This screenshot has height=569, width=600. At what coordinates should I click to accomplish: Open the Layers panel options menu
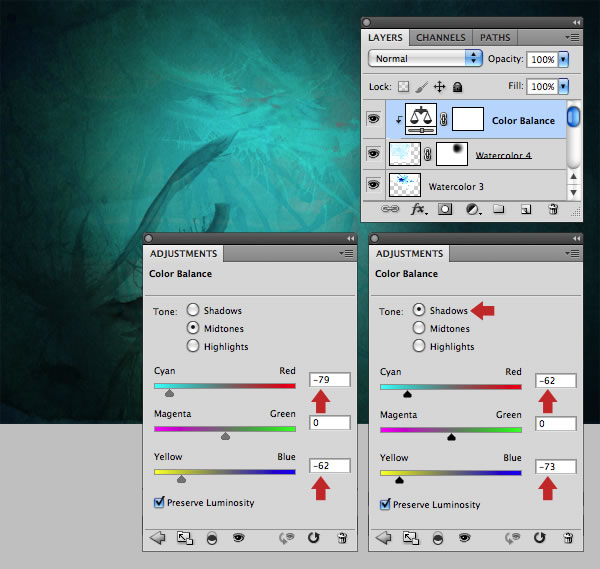coord(572,37)
